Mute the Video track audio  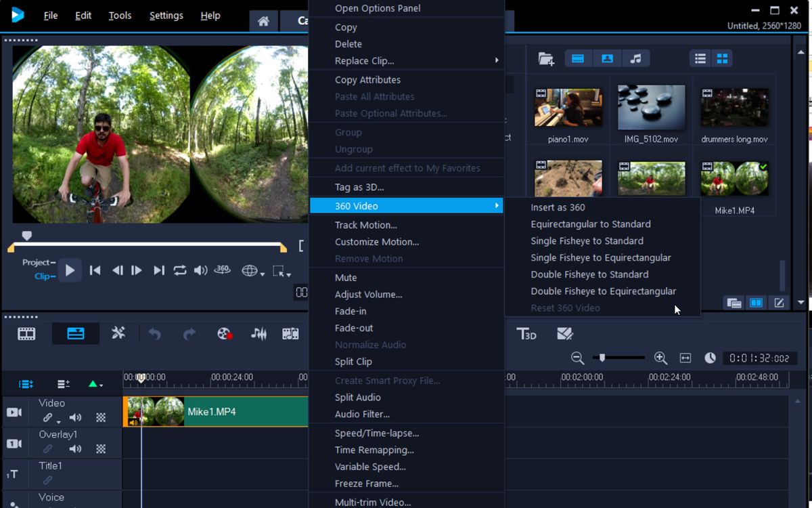click(x=75, y=417)
